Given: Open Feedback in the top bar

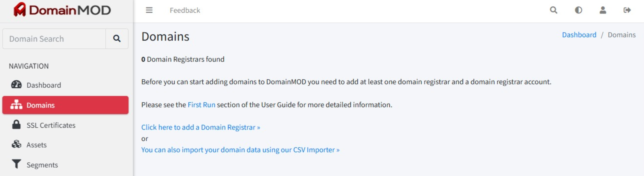Looking at the screenshot, I should tap(185, 10).
